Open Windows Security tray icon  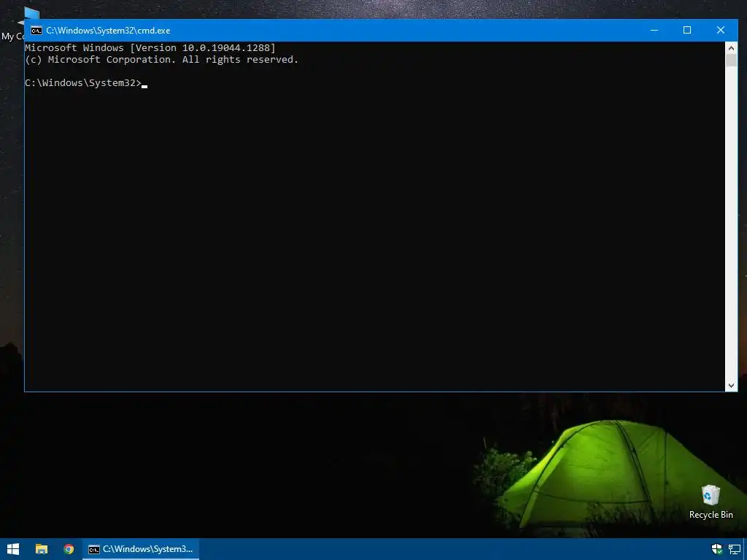(717, 549)
